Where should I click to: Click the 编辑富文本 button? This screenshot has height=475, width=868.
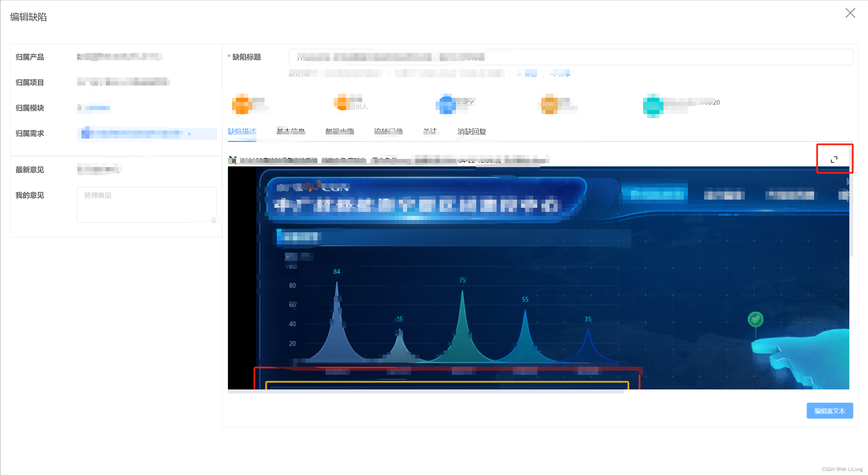(829, 410)
